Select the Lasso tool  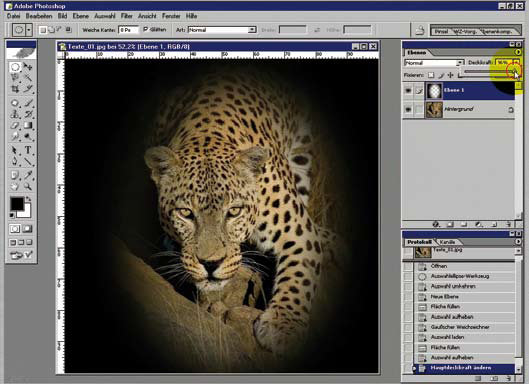[15, 78]
